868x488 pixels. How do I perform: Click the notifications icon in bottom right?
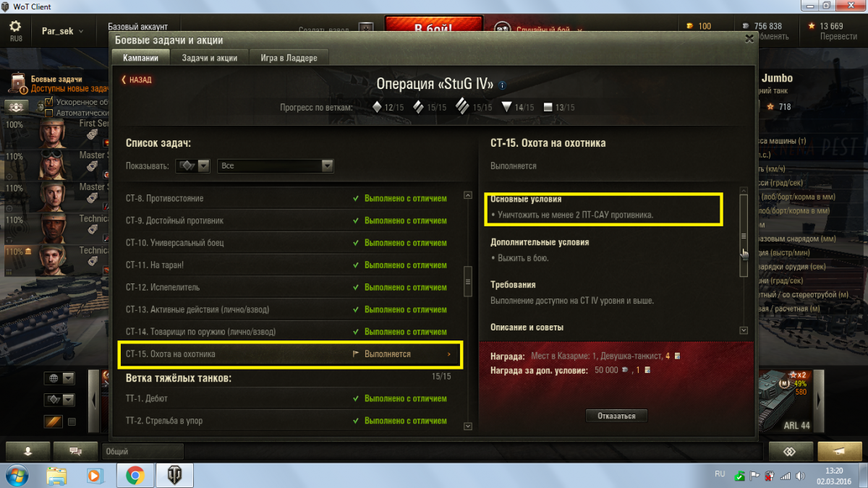click(x=839, y=450)
